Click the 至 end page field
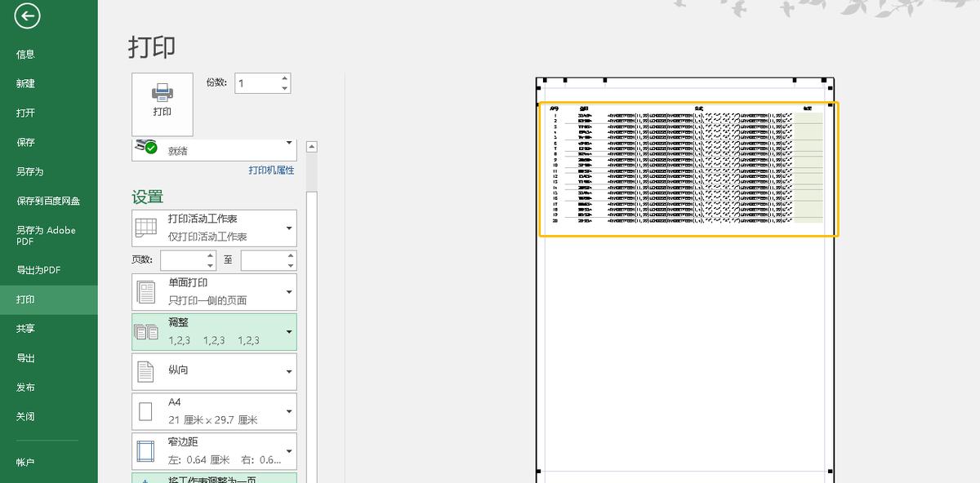Viewport: 980px width, 483px height. (x=263, y=260)
